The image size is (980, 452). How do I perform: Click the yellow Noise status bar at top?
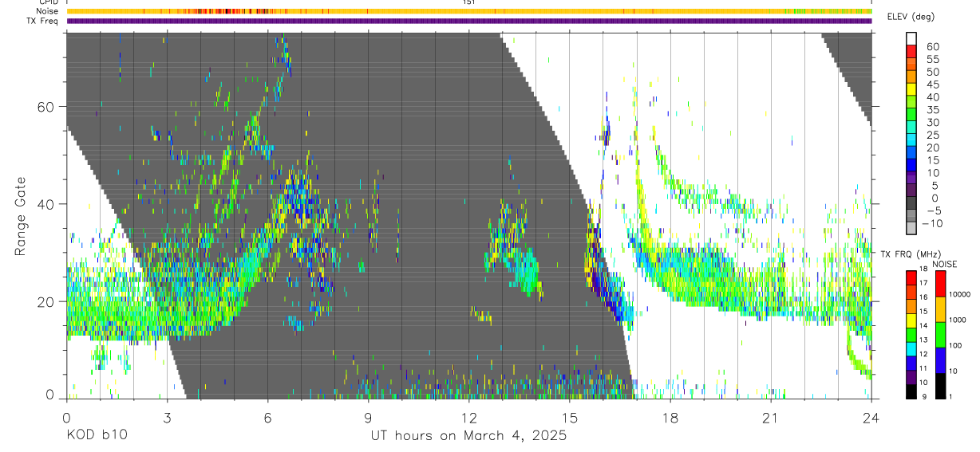coord(469,11)
